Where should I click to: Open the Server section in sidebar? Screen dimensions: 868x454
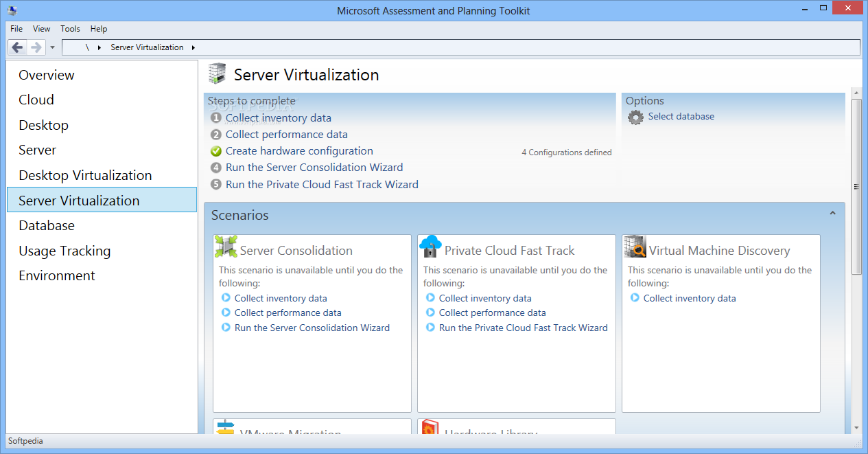[102, 150]
